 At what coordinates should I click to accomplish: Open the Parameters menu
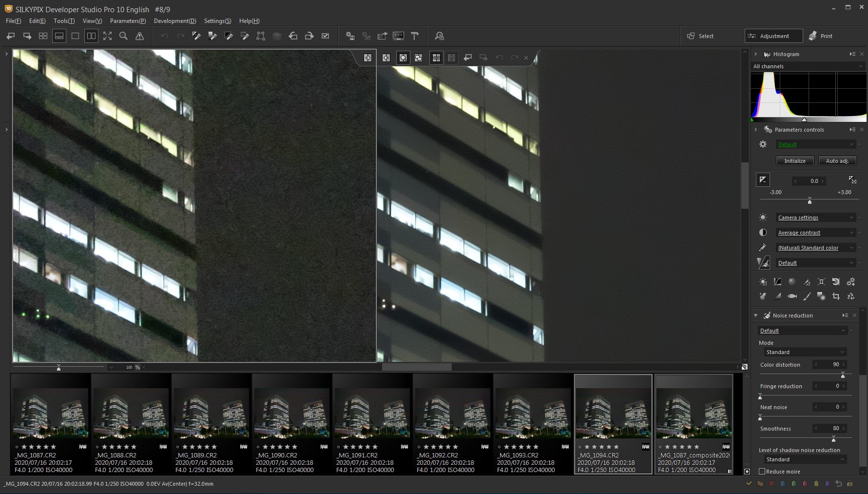click(128, 21)
